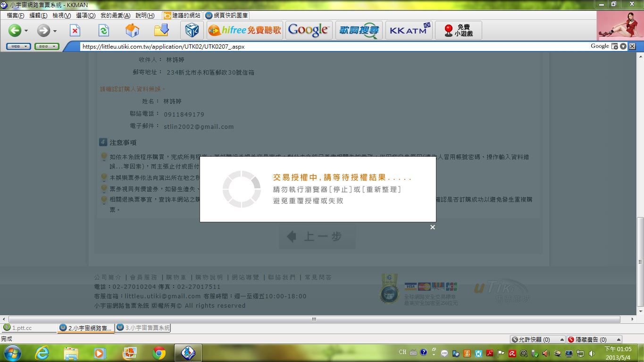Viewport: 644px width, 362px height.
Task: Open the 我的最愛 favorites menu
Action: [115, 16]
